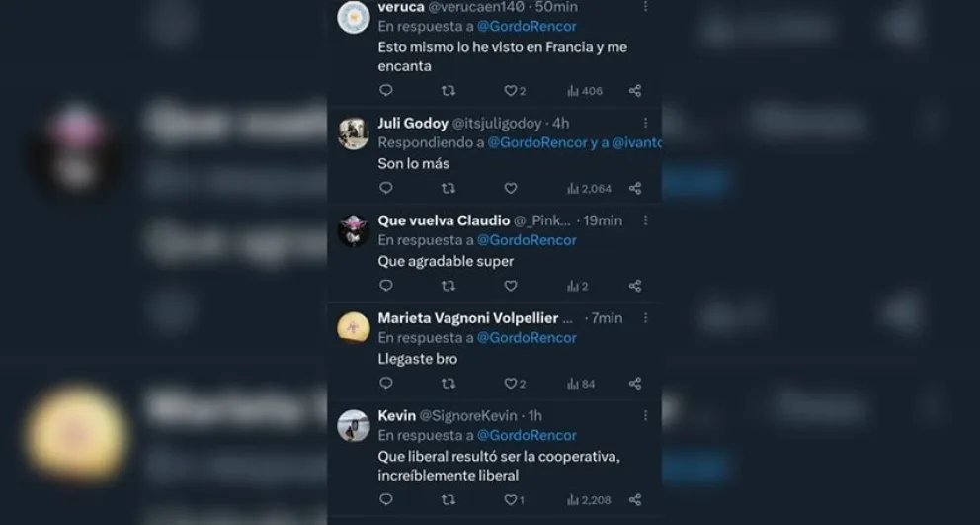Open Que vuelva Claudio's avatar
Screen dimensions: 980x525
[354, 230]
